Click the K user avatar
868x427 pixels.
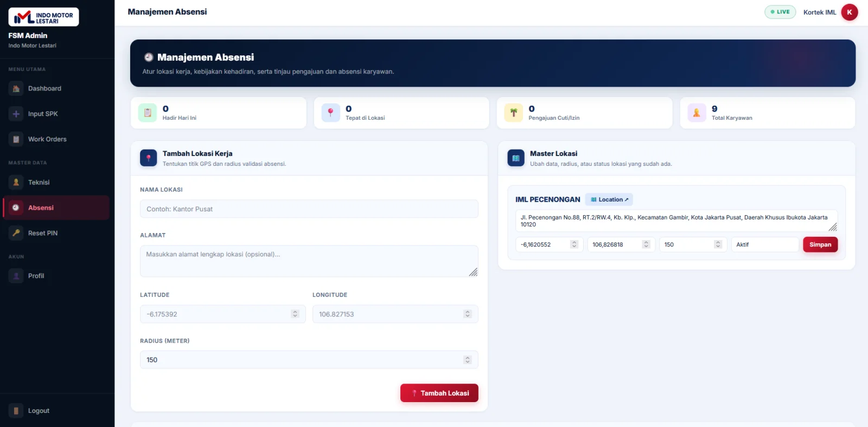(850, 12)
